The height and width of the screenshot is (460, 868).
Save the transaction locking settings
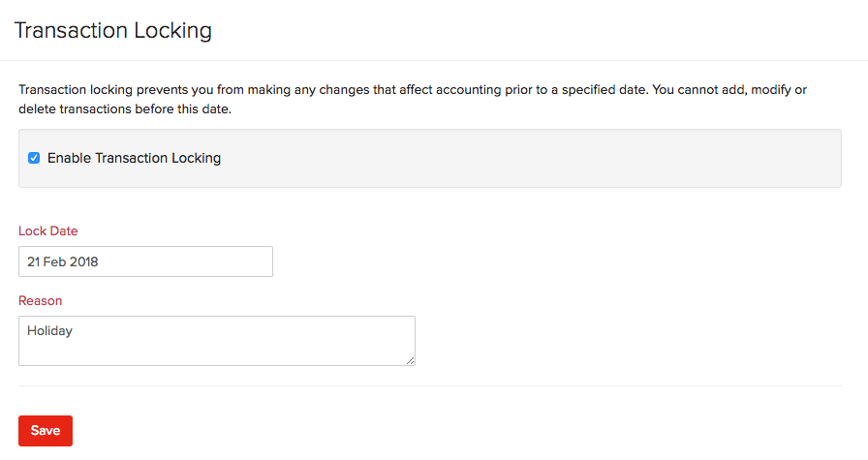click(46, 431)
